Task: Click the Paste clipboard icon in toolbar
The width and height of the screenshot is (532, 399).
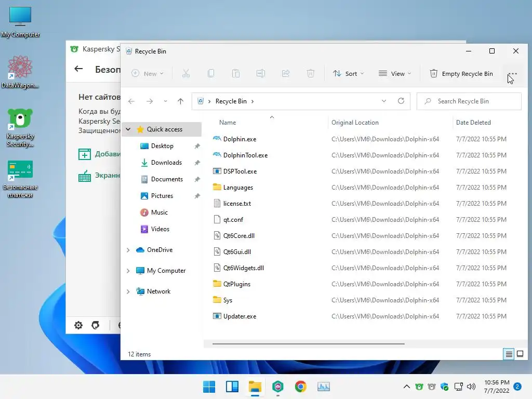Action: click(236, 73)
